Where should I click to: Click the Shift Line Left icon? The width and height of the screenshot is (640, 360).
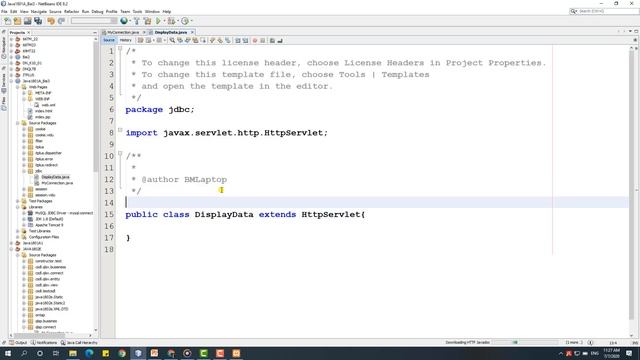tap(238, 40)
